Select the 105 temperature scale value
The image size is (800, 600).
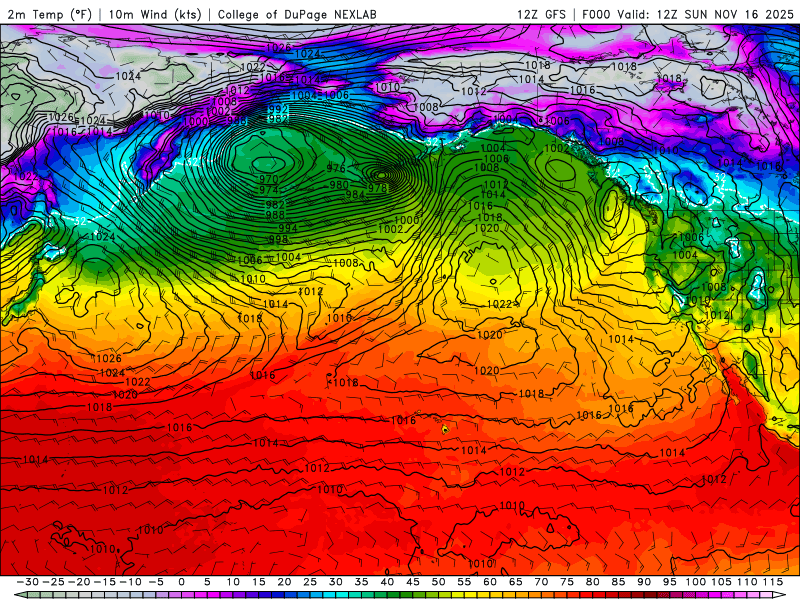click(721, 582)
